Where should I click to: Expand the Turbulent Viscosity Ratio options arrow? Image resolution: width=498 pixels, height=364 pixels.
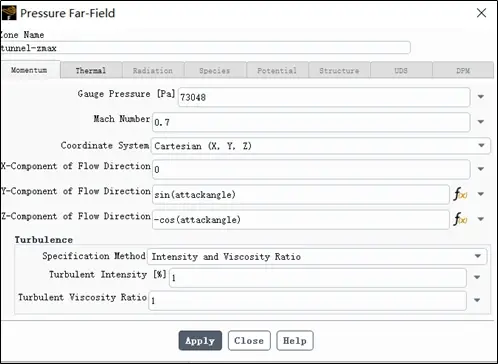(x=477, y=300)
